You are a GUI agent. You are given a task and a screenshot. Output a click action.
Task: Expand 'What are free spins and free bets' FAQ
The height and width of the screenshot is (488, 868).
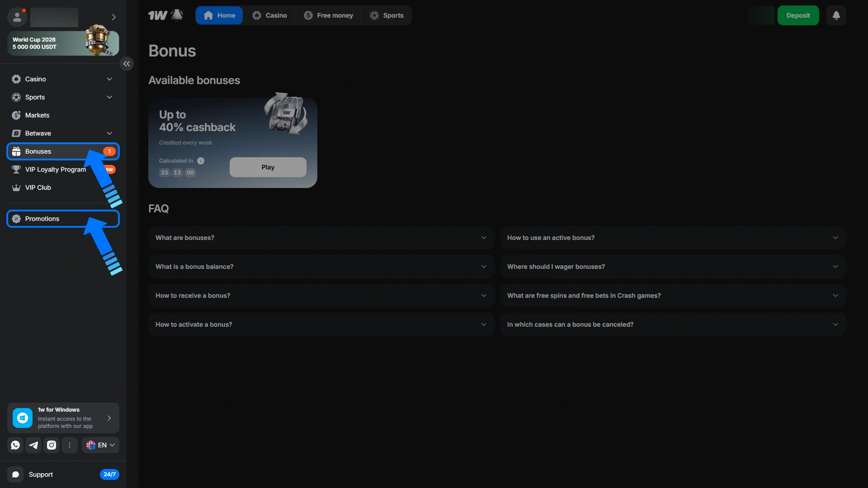(x=673, y=296)
